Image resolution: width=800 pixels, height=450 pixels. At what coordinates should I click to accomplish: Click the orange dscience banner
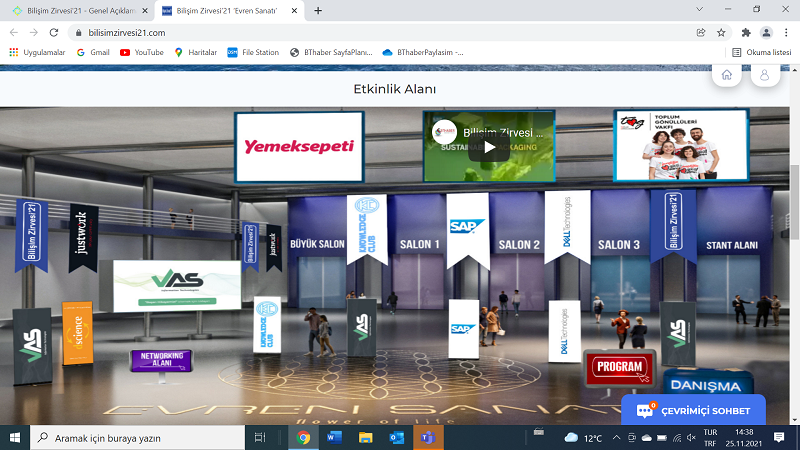(78, 333)
